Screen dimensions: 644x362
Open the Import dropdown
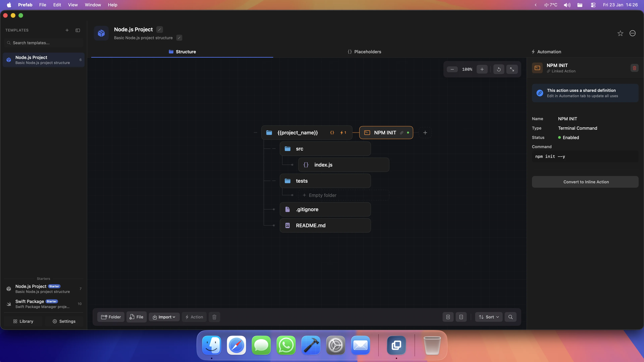164,317
